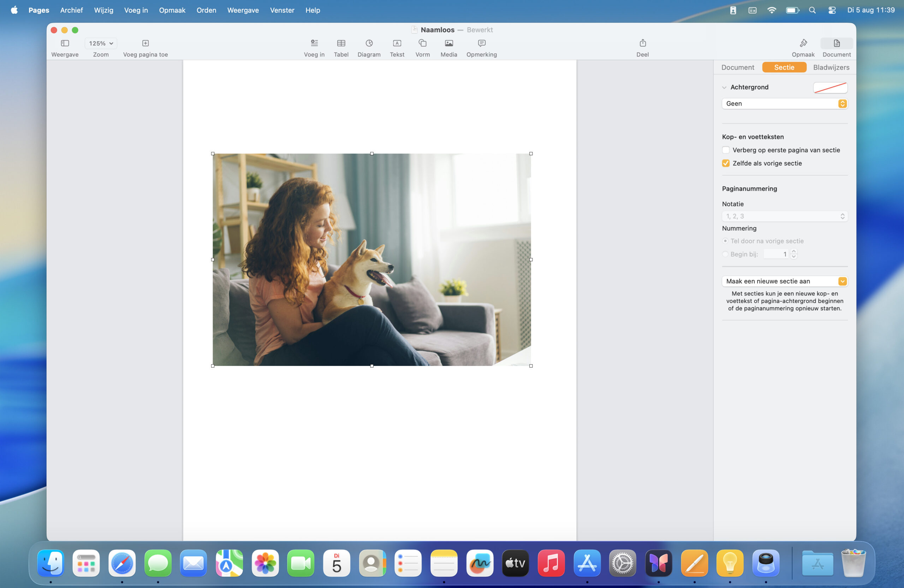
Task: Select the dog and woman photo
Action: tap(371, 260)
